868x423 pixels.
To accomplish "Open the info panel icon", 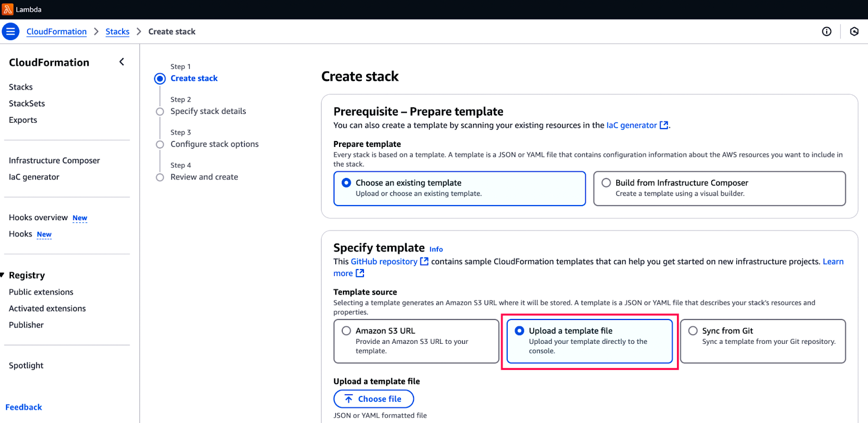I will [x=827, y=31].
